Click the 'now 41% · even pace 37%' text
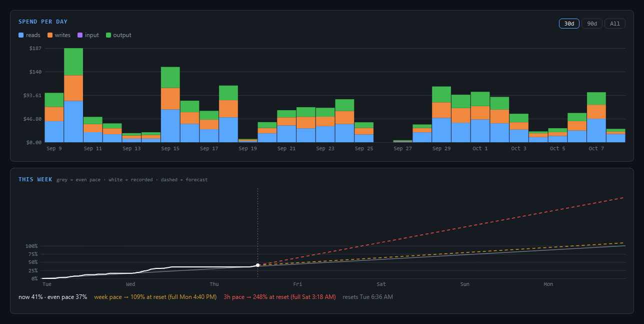Viewport: 644px width, 324px height. point(52,297)
